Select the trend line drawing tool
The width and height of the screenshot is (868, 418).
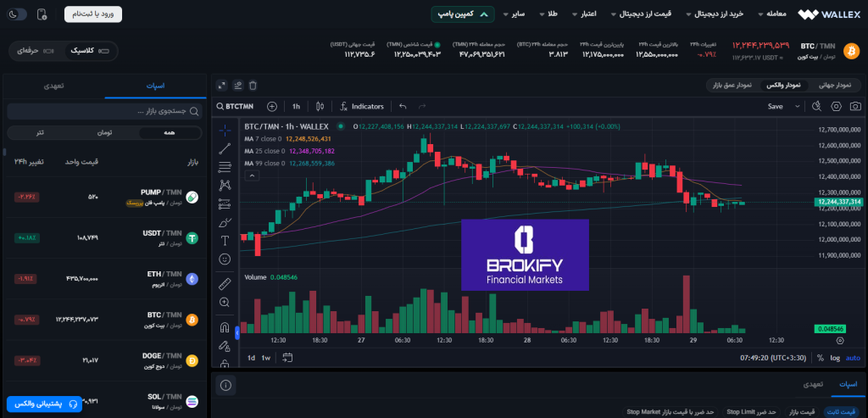pyautogui.click(x=225, y=148)
